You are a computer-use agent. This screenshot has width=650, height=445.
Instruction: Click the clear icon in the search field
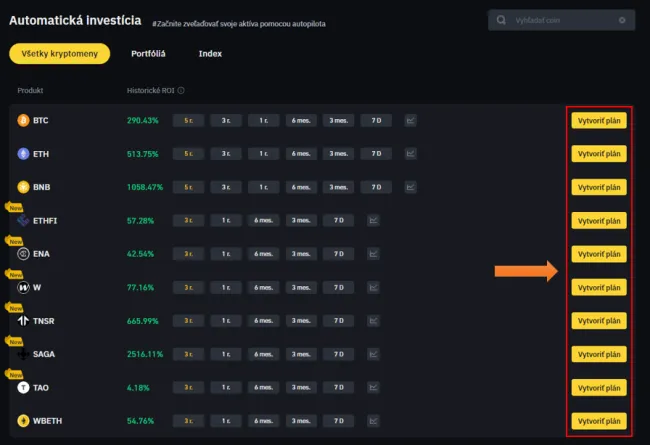[x=622, y=20]
